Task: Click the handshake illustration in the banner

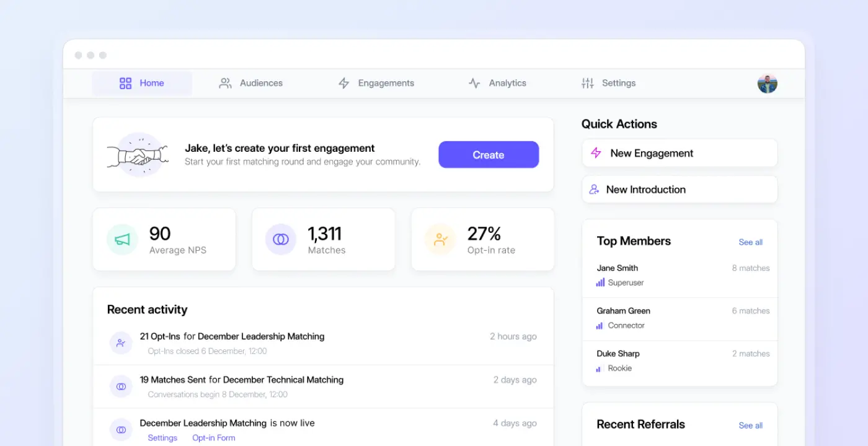Action: point(138,155)
